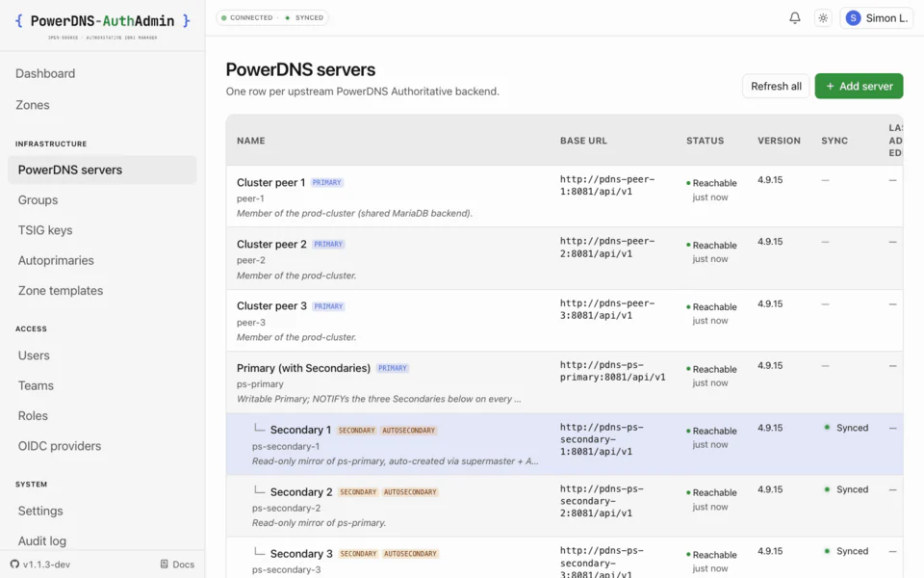Click the tree connector beside Secondary 2
The height and width of the screenshot is (578, 924).
pos(259,489)
